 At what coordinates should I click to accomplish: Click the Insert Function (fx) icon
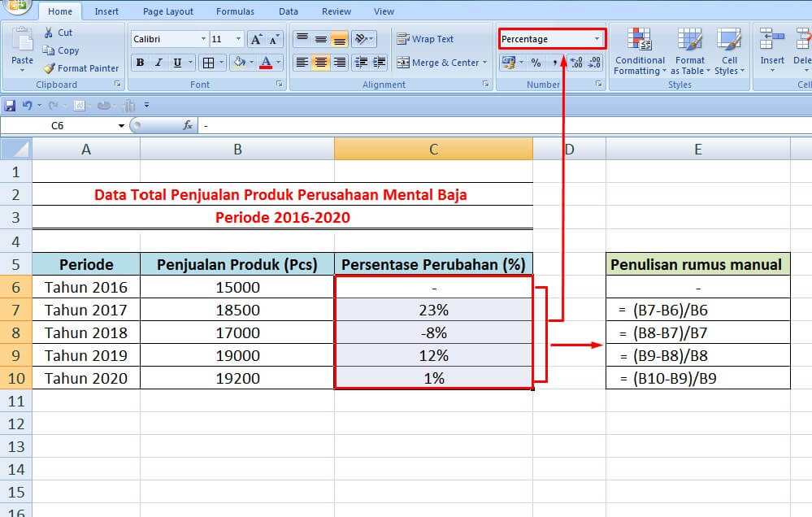click(190, 125)
